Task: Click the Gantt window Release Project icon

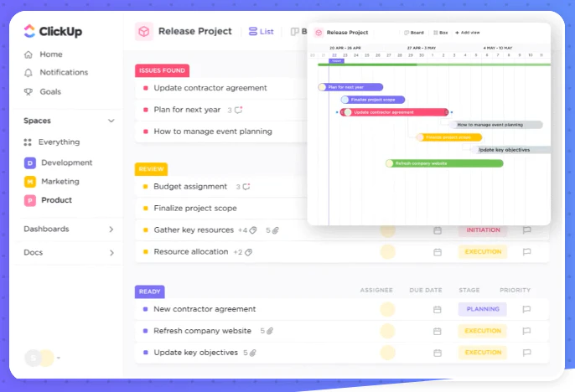Action: 319,33
